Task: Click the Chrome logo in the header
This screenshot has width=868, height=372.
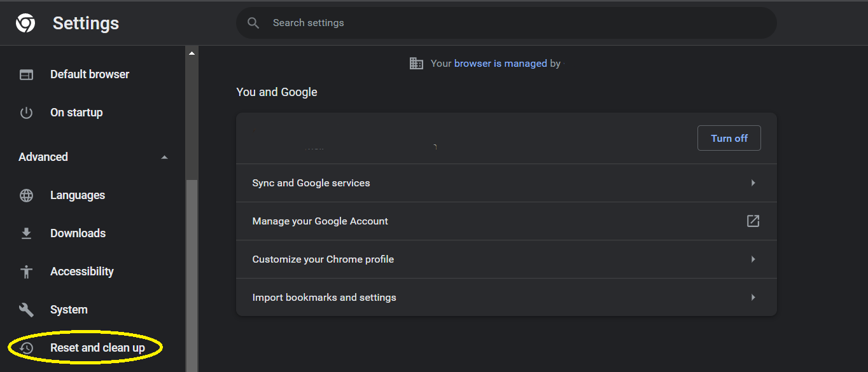Action: click(x=25, y=23)
